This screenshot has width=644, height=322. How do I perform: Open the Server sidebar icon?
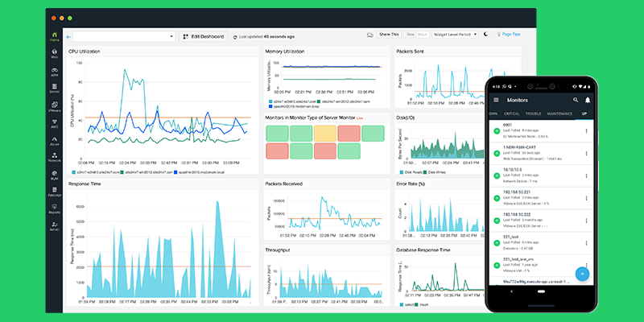tap(54, 89)
